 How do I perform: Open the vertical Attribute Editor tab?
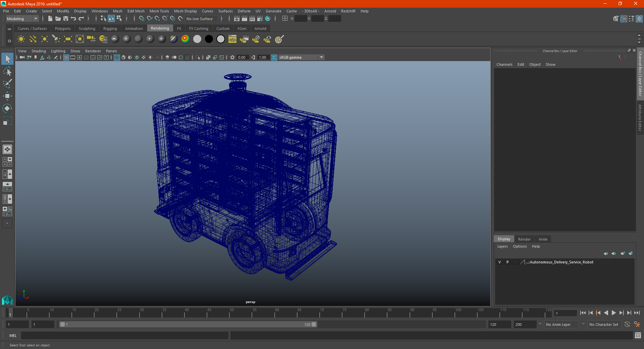click(x=640, y=117)
